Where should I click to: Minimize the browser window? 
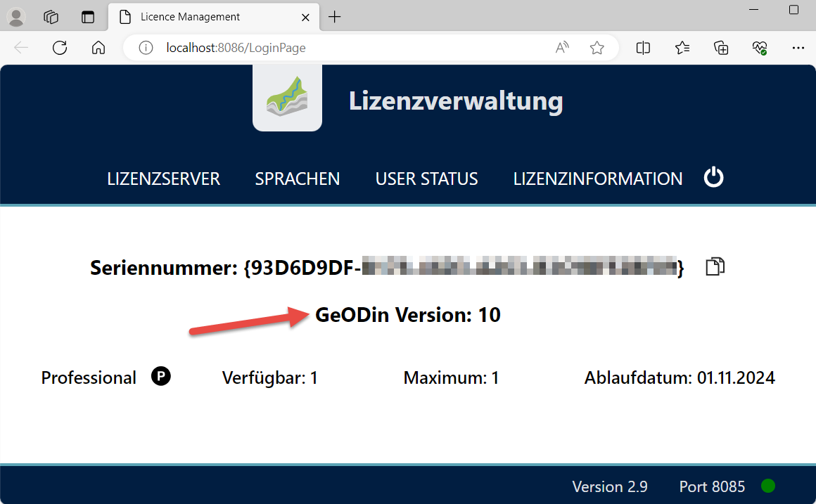[753, 9]
